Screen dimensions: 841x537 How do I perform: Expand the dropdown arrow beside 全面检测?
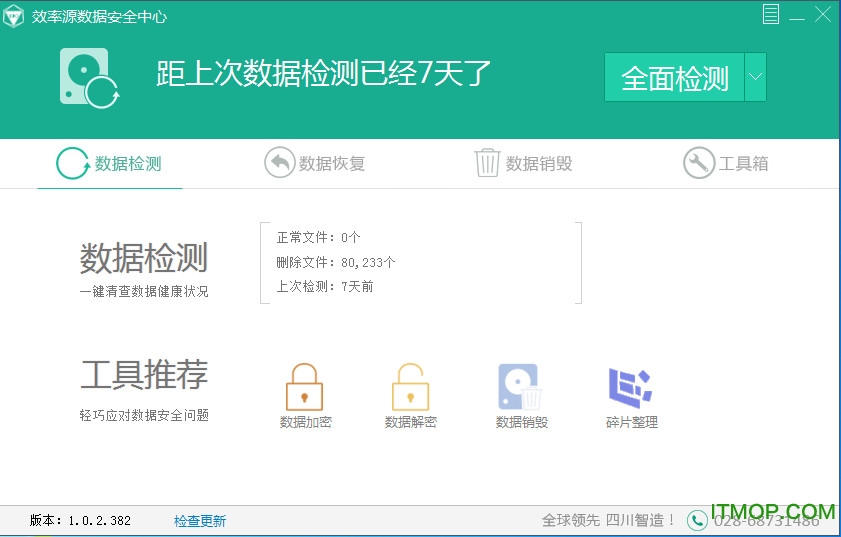(755, 77)
